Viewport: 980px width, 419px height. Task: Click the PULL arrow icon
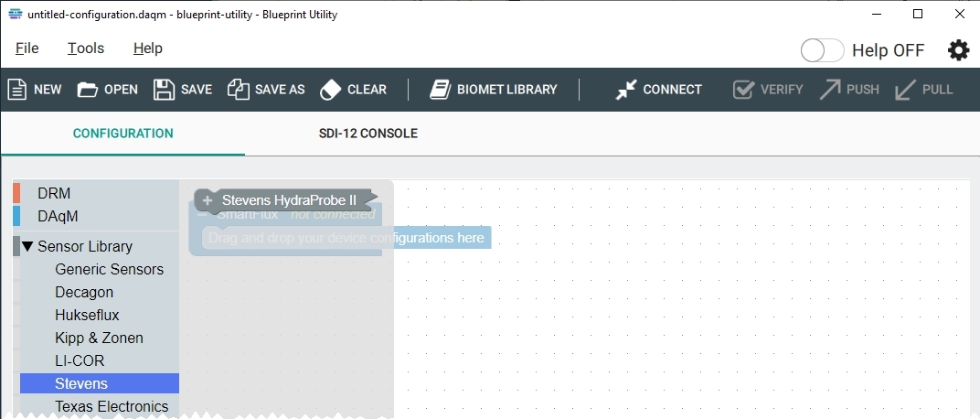(x=905, y=90)
